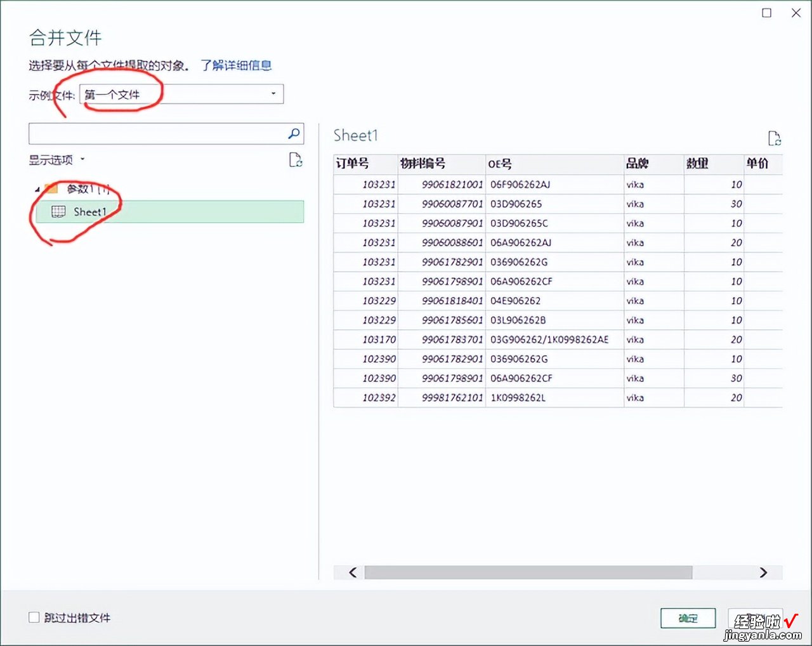Click the scroll right arrow
This screenshot has width=812, height=646.
coord(763,572)
